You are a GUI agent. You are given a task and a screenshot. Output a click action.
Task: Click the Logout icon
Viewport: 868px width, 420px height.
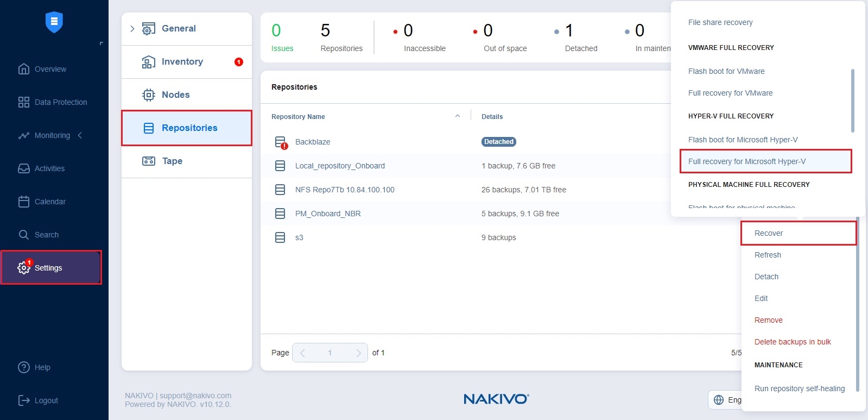pyautogui.click(x=24, y=400)
